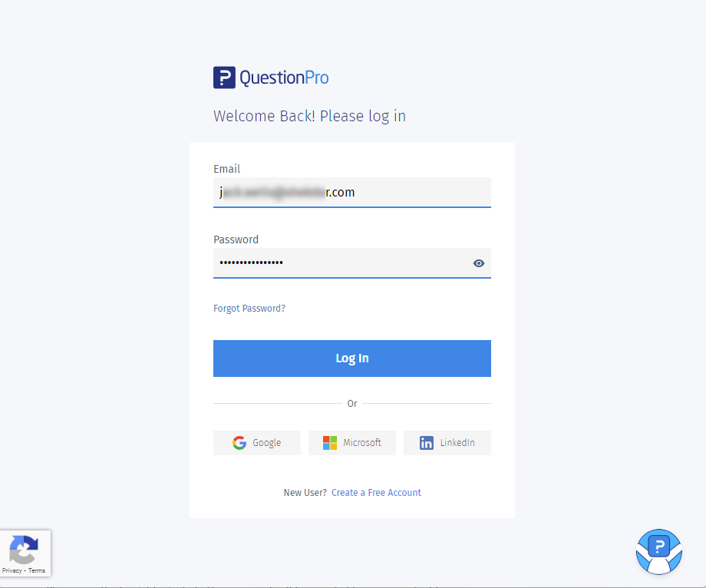Screen dimensions: 706x588
Task: Click the reCAPTCHA badge icon
Action: coord(24,550)
